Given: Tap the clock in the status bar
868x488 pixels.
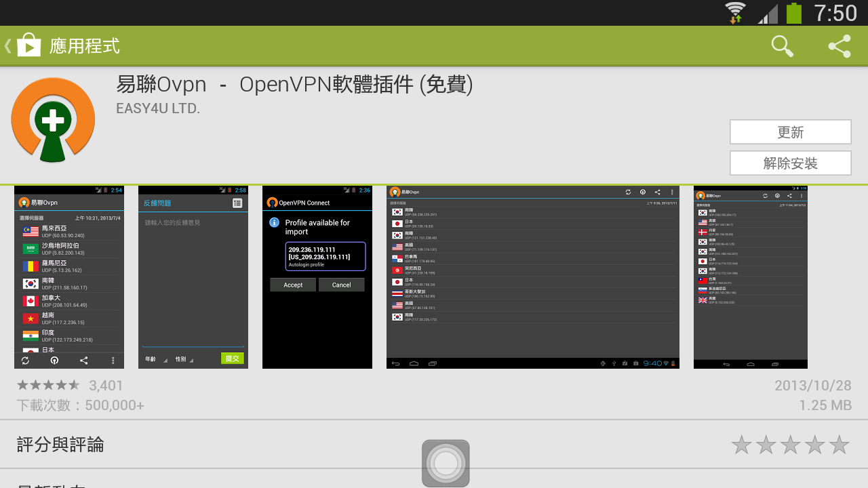Looking at the screenshot, I should [x=837, y=12].
